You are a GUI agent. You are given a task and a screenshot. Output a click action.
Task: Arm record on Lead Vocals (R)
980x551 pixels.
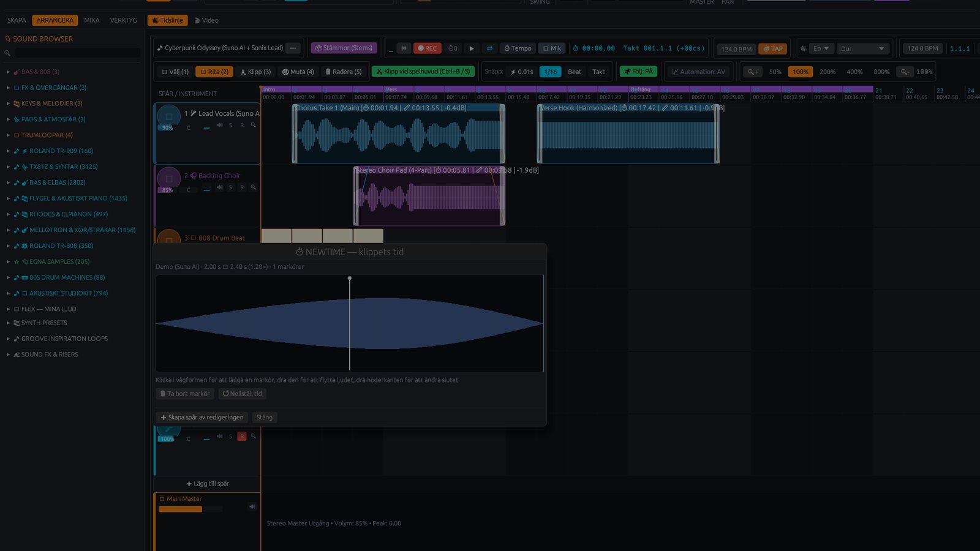(242, 126)
